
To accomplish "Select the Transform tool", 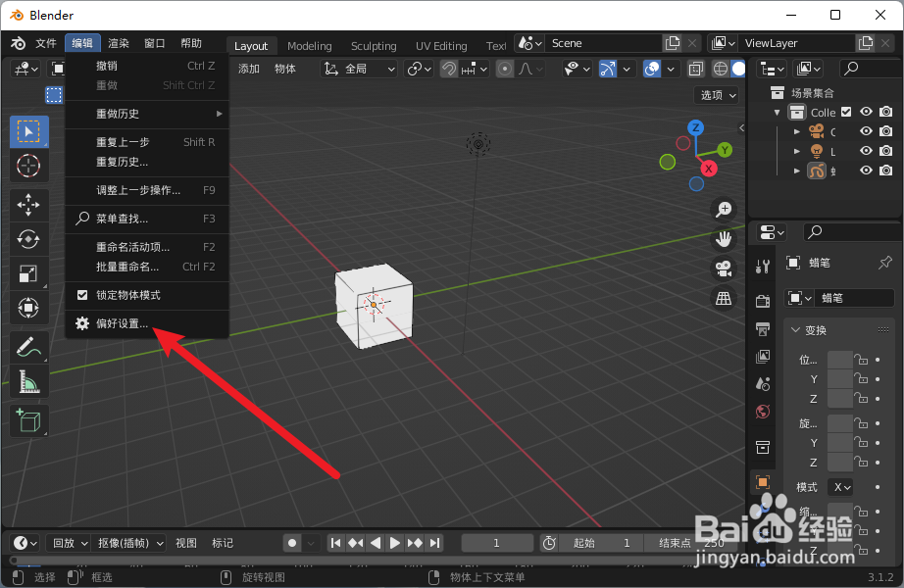I will point(28,308).
